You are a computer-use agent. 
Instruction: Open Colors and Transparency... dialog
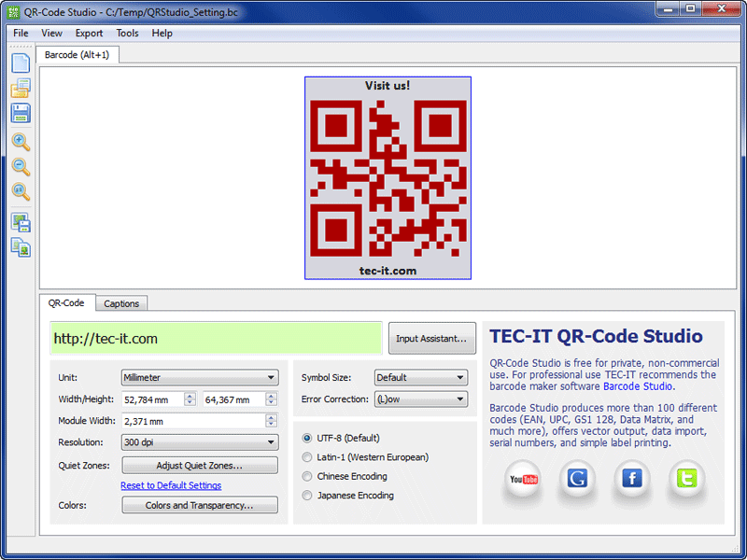point(200,505)
